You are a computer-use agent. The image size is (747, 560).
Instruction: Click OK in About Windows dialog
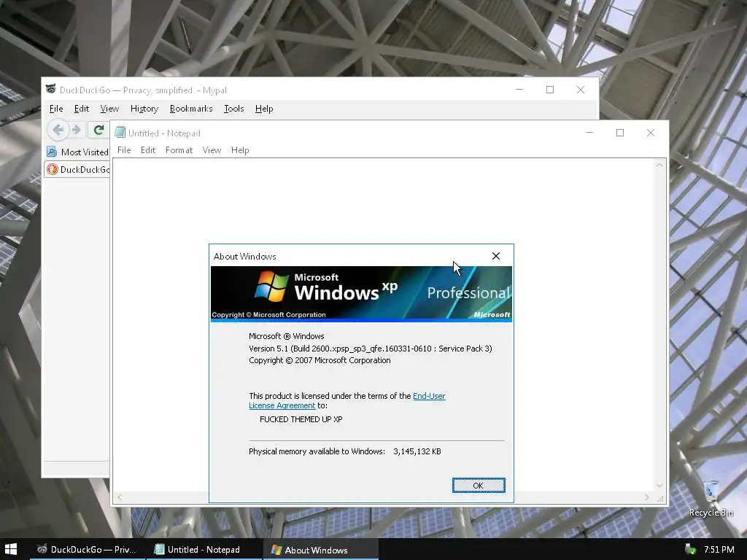pos(479,485)
